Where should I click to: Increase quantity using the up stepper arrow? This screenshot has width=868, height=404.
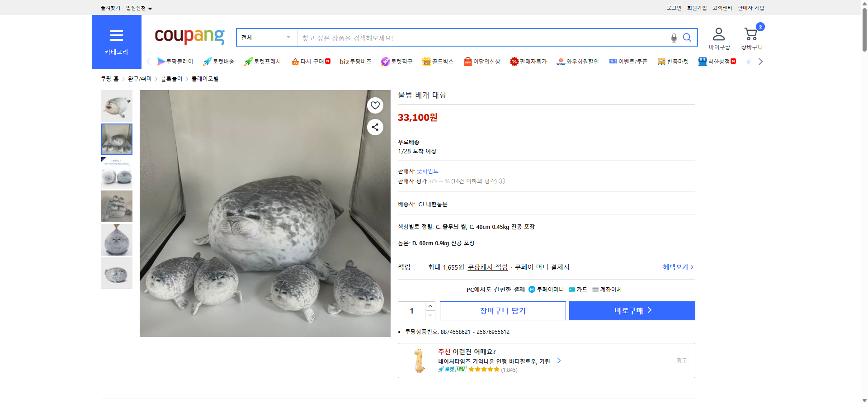point(430,306)
